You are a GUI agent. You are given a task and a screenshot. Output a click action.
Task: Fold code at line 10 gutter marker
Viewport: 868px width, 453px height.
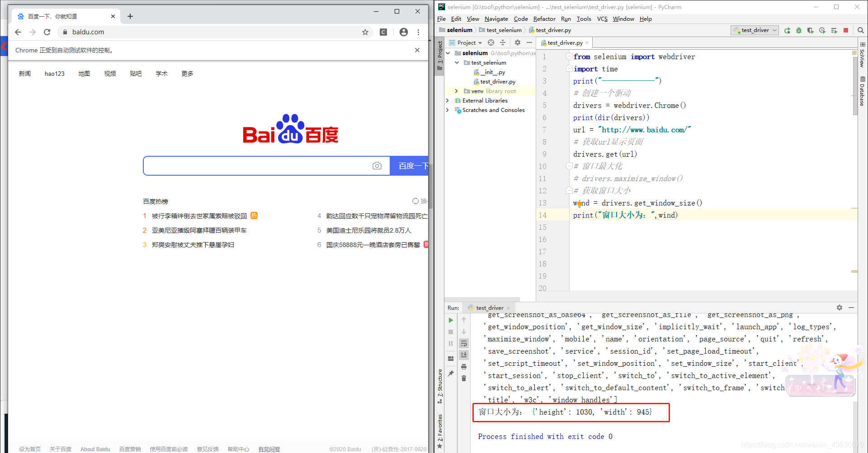tap(569, 166)
